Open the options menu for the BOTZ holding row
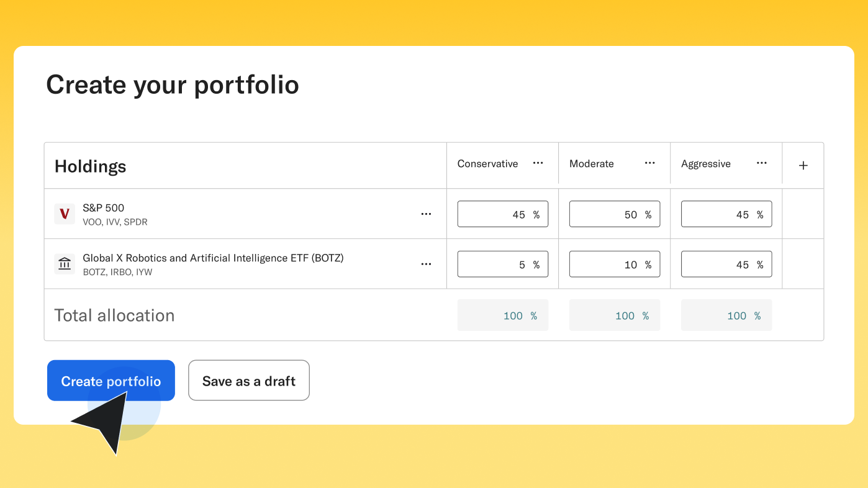This screenshot has width=868, height=488. 426,263
